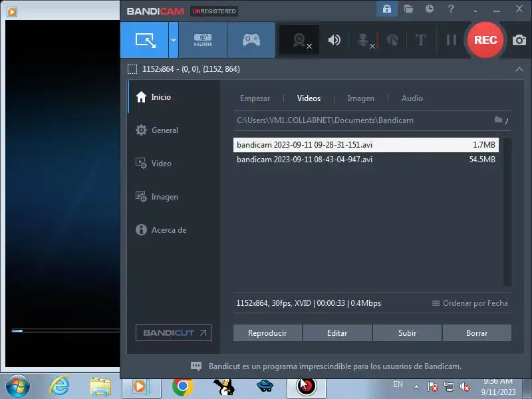This screenshot has height=399, width=532.
Task: Click the video list scrollbar
Action: 507,212
